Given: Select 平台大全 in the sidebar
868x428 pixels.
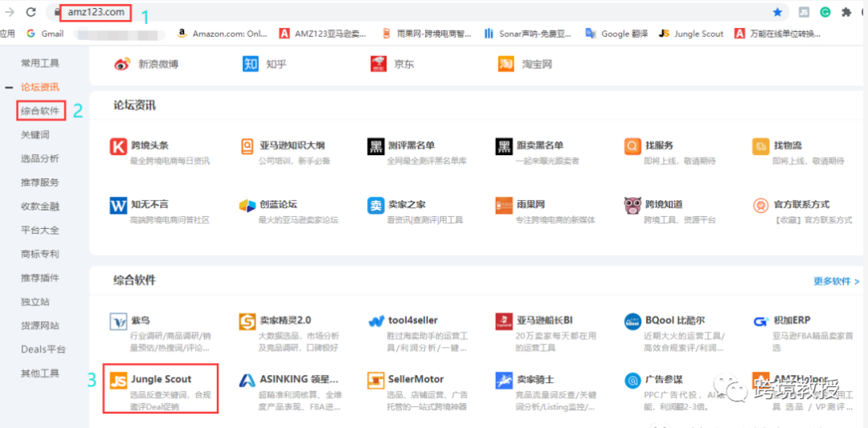Looking at the screenshot, I should tap(40, 230).
